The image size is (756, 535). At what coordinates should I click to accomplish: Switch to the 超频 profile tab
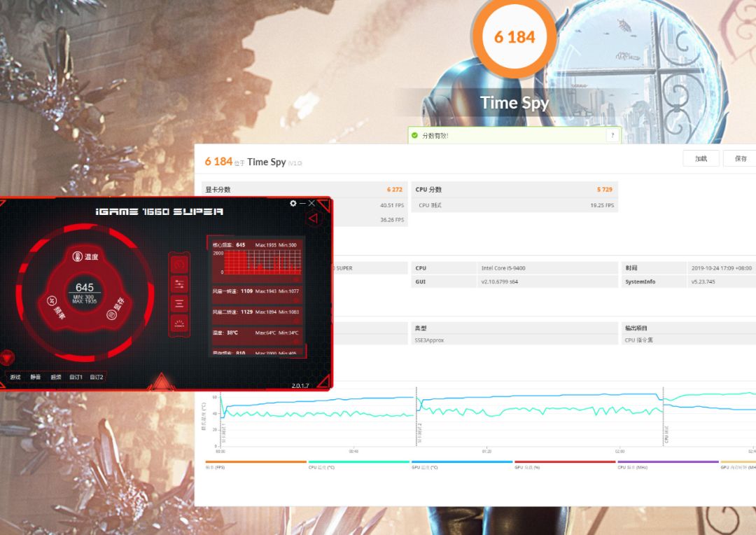56,377
